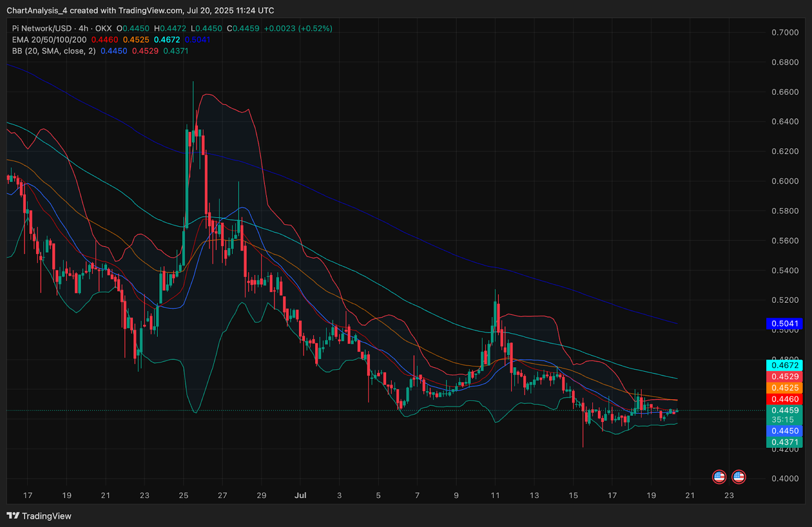The height and width of the screenshot is (527, 812).
Task: Click the EMA 20/50/100/200 indicator legend
Action: tap(49, 40)
